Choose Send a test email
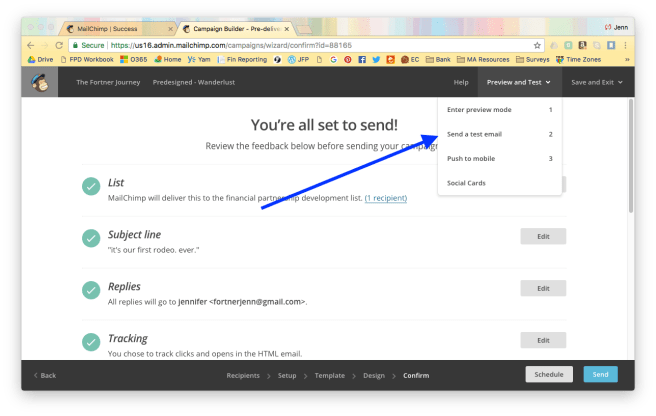Viewport: 656px width, 416px height. [500, 134]
